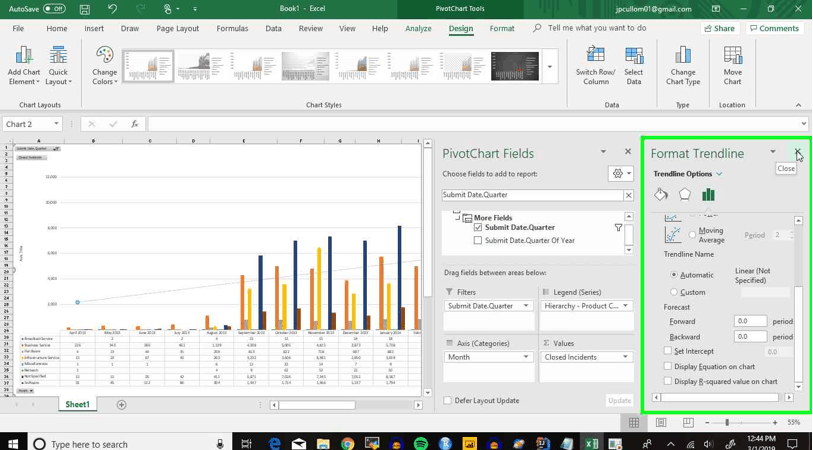Switch to Normal view in status bar
The image size is (813, 450).
634,423
